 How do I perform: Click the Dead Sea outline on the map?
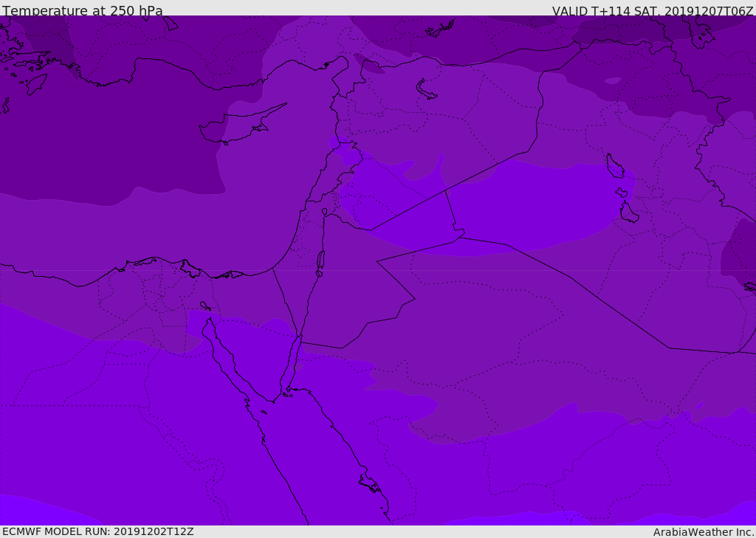tap(320, 263)
